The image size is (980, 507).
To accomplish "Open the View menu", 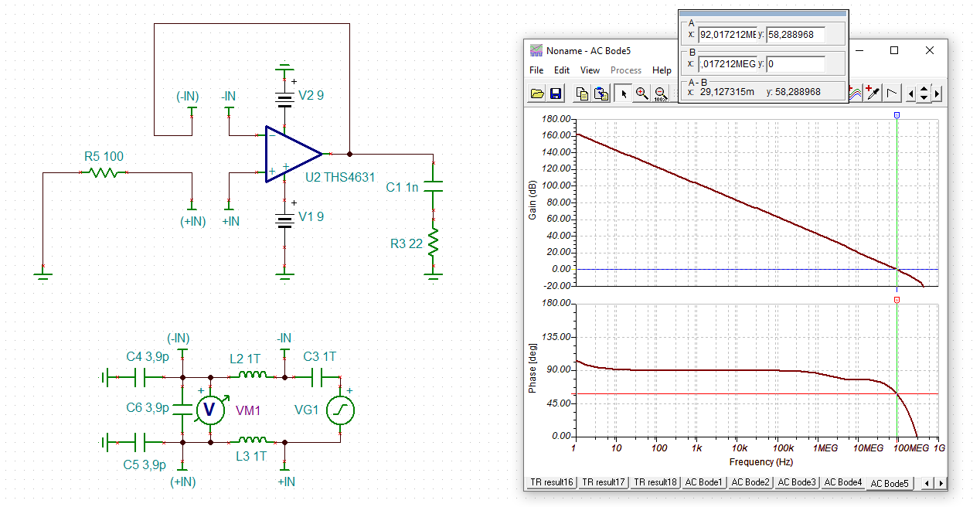I will (590, 70).
